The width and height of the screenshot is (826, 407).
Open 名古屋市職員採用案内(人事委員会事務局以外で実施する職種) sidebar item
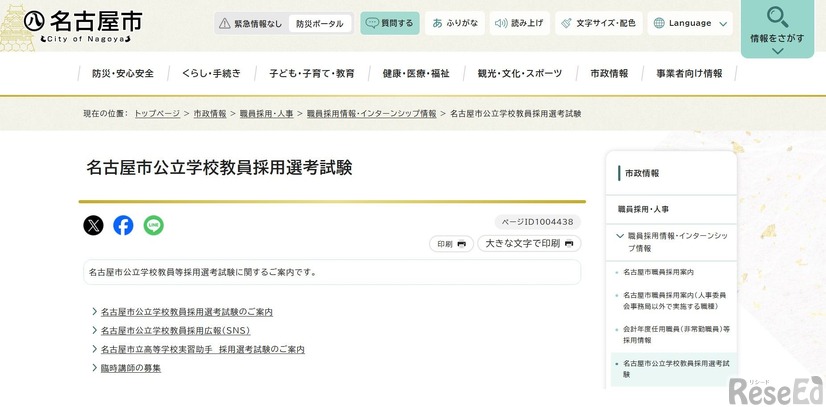[674, 301]
